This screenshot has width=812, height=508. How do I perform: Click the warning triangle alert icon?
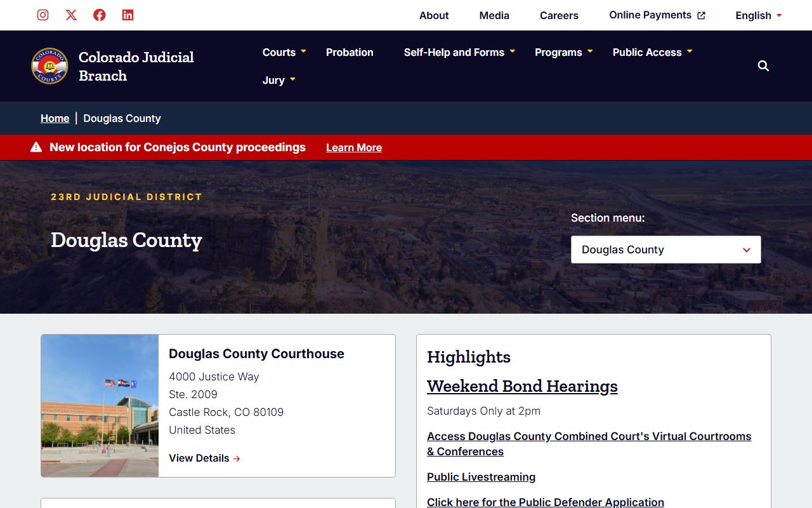36,147
